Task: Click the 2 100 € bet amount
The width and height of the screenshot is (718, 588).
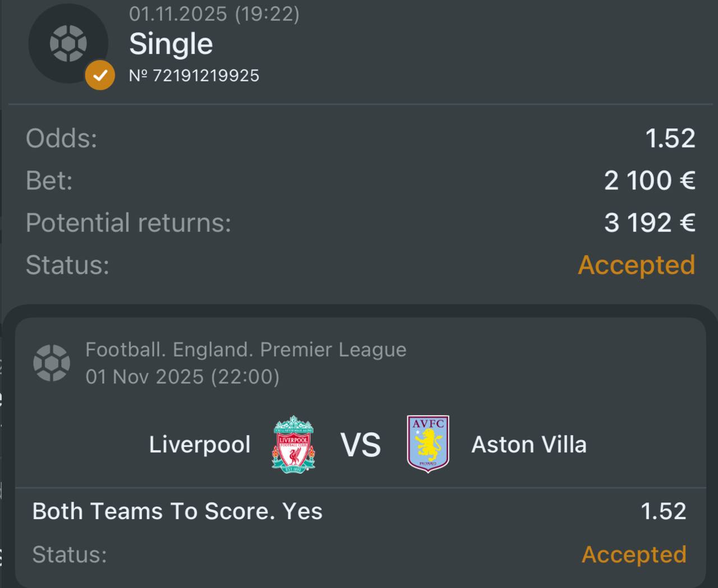Action: 650,180
